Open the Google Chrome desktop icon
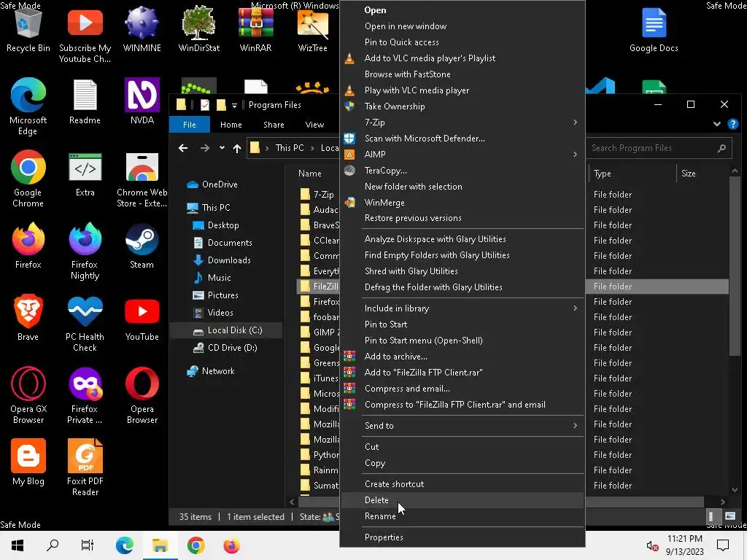This screenshot has height=560, width=747. point(28,178)
